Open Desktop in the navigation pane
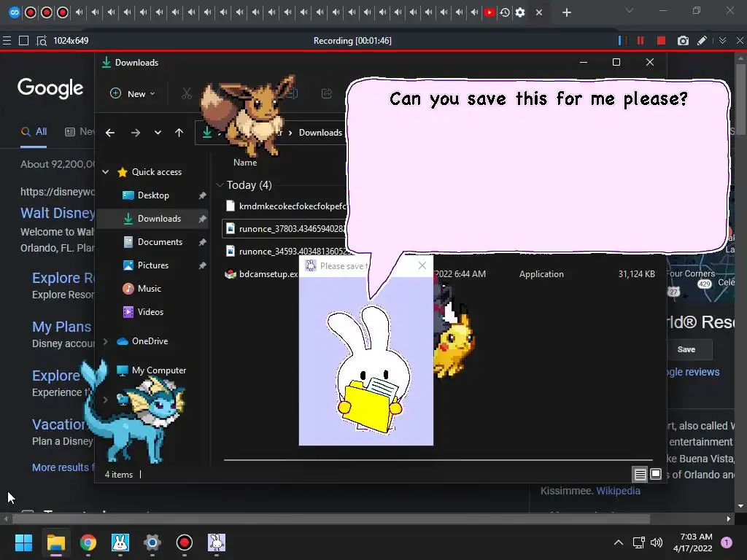 click(153, 195)
